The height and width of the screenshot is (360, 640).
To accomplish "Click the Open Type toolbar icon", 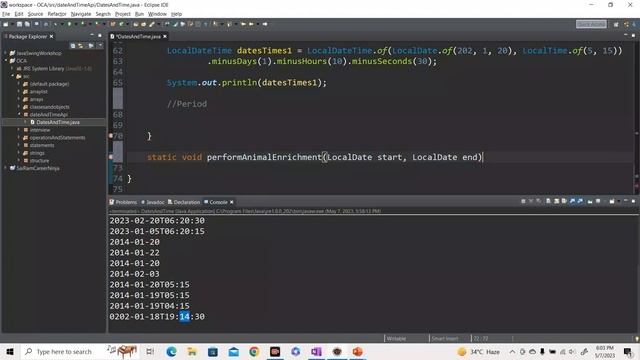I will click(136, 24).
